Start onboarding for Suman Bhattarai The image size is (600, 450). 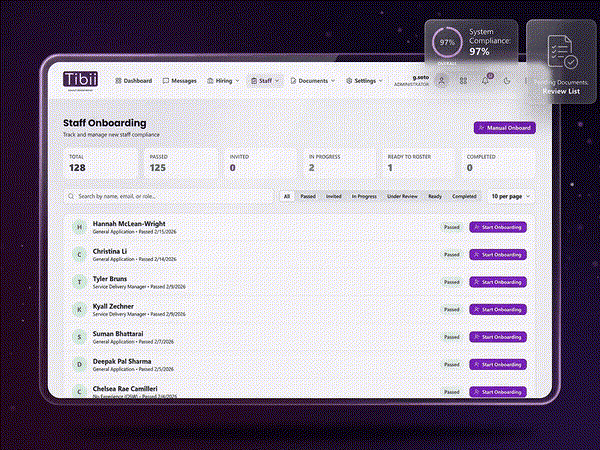(498, 337)
